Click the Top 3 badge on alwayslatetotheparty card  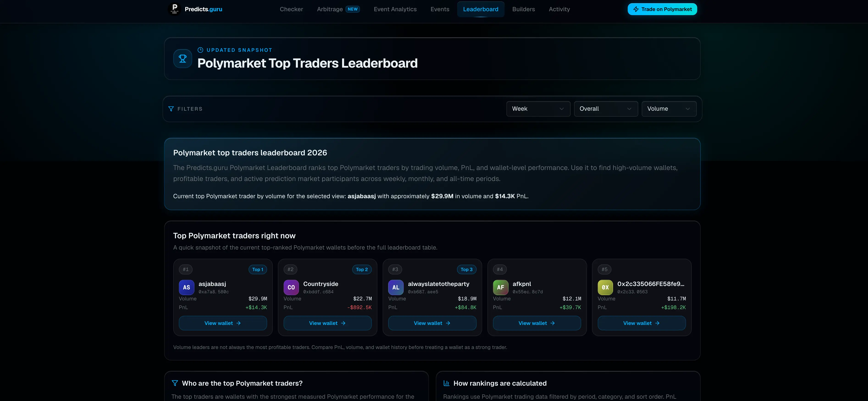tap(467, 269)
